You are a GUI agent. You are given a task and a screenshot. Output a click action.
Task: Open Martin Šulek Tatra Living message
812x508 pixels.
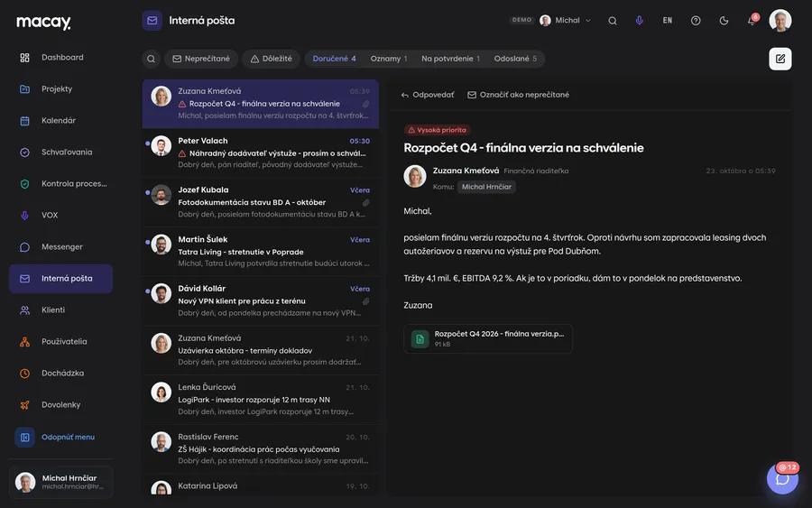pos(261,252)
